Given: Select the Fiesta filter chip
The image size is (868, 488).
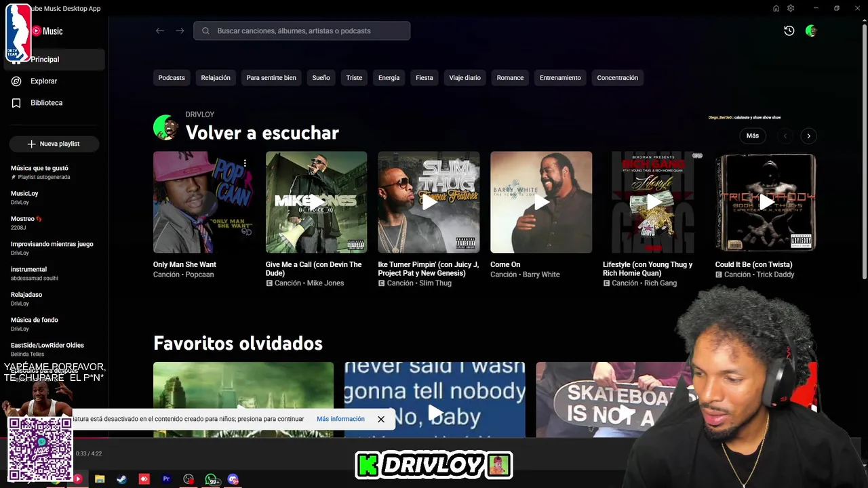Looking at the screenshot, I should [425, 78].
